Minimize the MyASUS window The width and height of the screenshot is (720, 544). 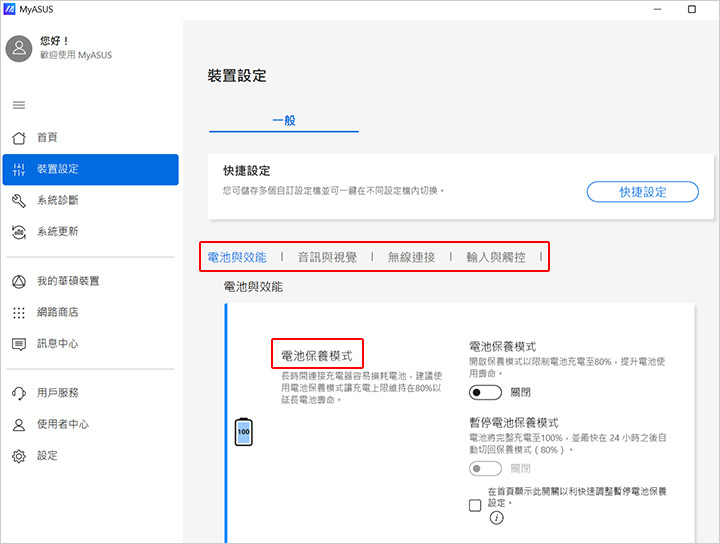(658, 9)
